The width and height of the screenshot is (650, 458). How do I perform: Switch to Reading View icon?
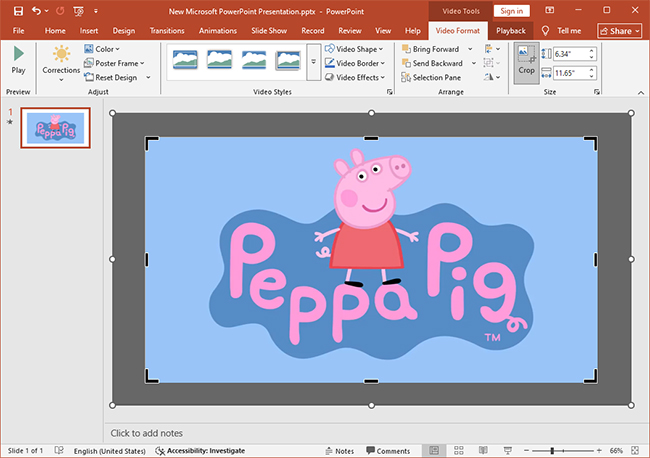(483, 451)
